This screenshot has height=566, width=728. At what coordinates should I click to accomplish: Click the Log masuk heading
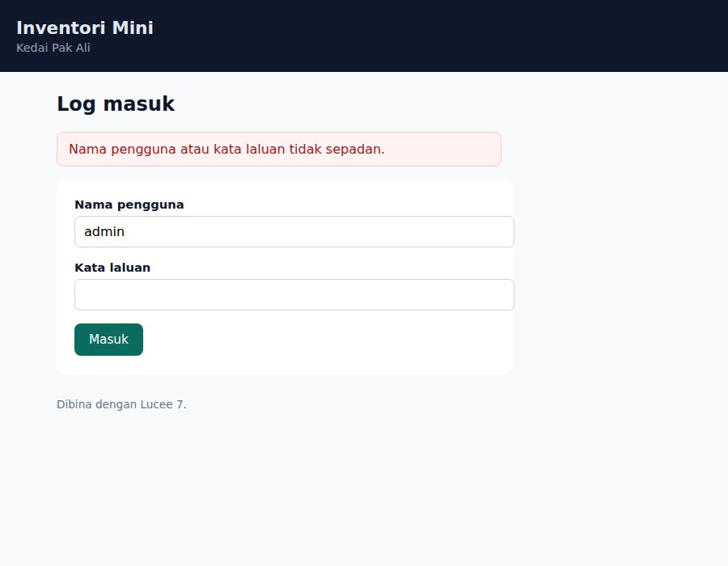click(x=116, y=104)
